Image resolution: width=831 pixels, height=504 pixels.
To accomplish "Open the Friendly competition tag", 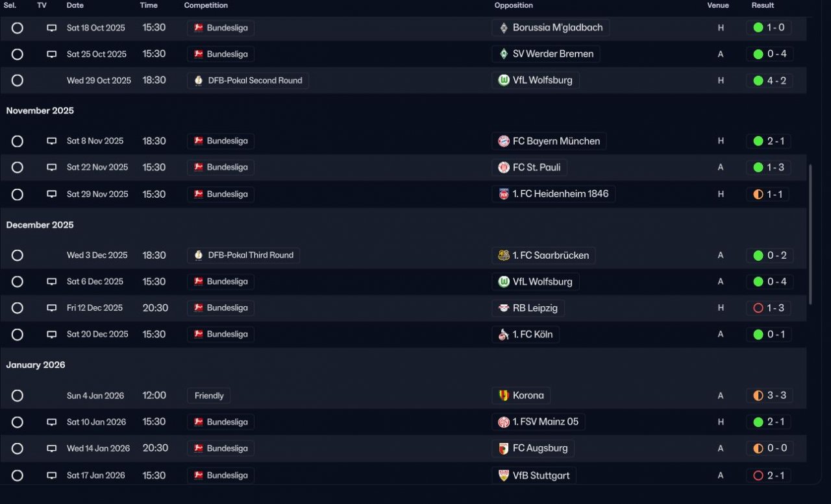I will [208, 396].
